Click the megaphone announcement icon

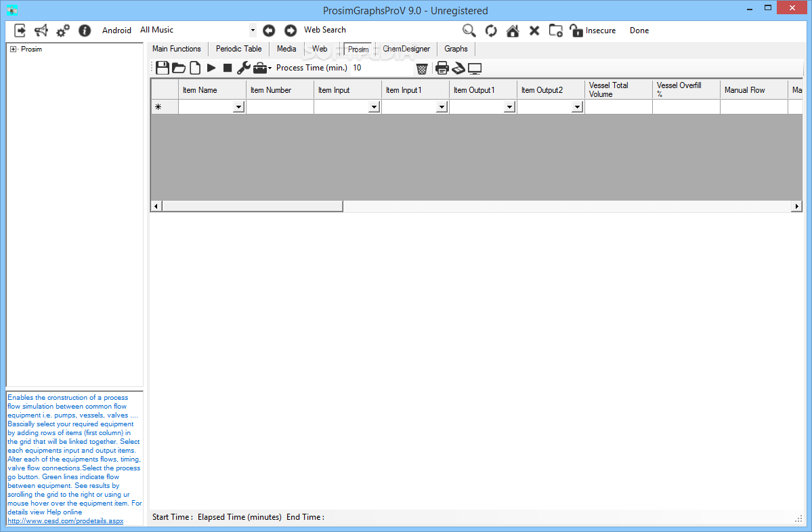pyautogui.click(x=41, y=30)
